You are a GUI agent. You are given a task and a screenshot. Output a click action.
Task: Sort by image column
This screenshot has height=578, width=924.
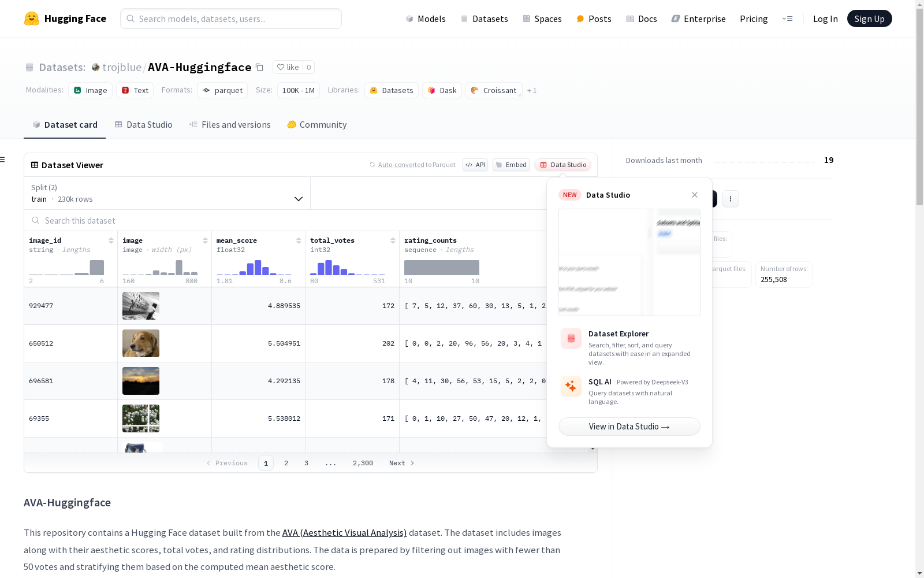205,240
